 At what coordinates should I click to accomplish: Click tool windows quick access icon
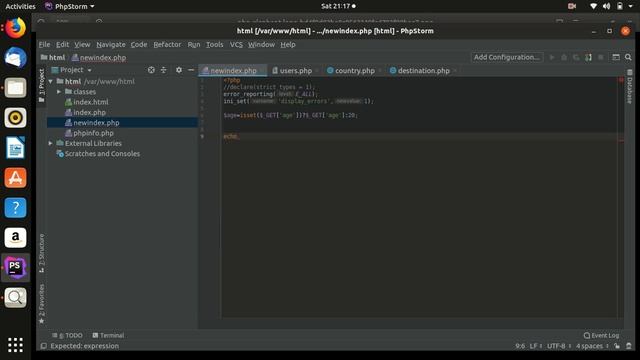[x=43, y=346]
